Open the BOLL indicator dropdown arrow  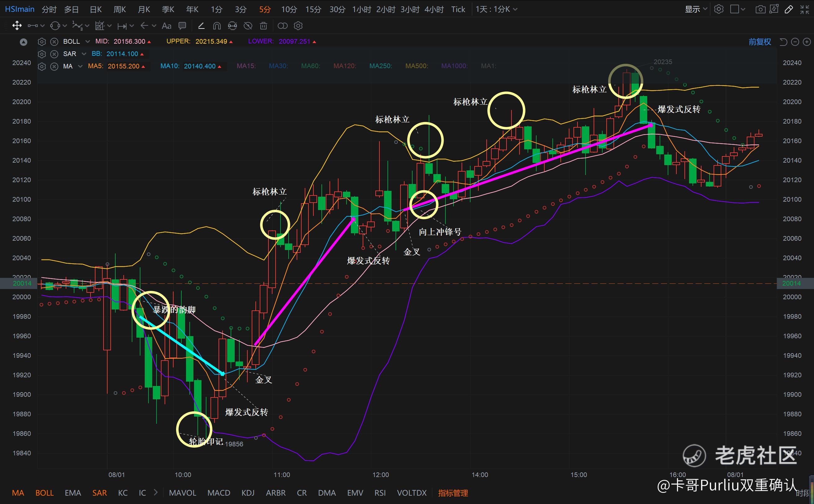[x=87, y=41]
